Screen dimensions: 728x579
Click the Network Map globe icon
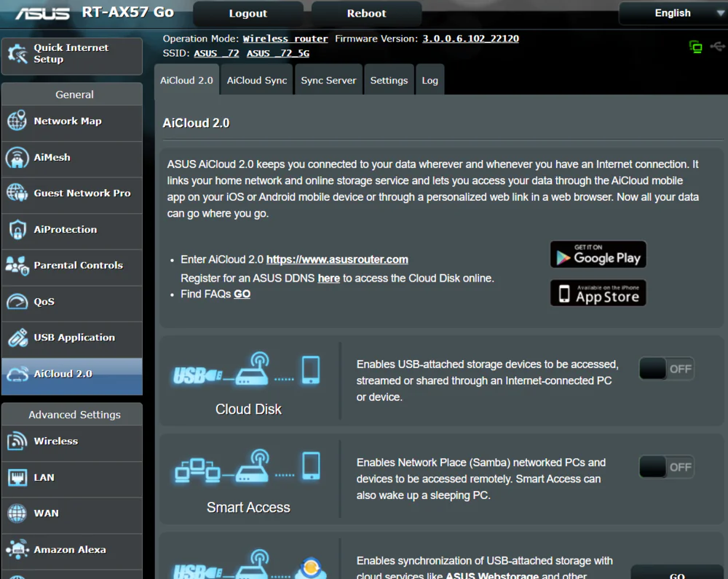[17, 121]
